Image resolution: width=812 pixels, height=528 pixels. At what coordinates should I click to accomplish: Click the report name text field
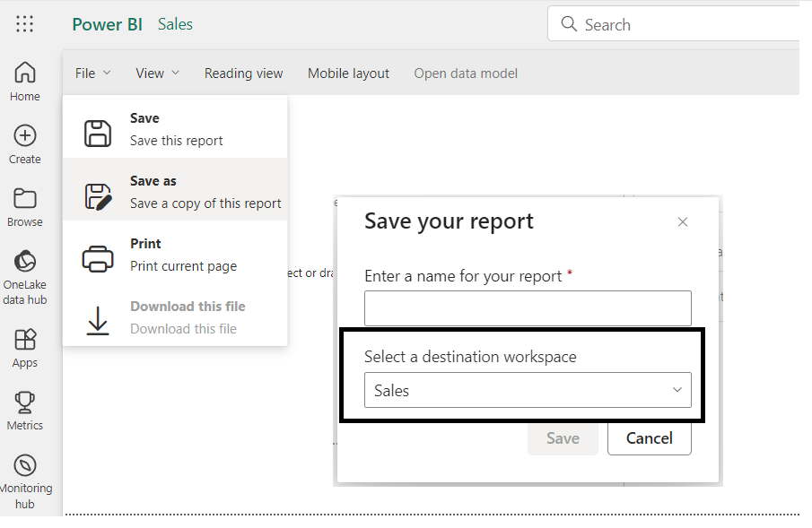528,308
